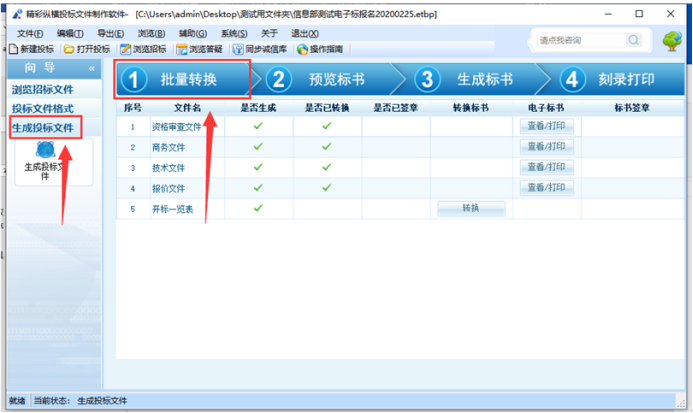The width and height of the screenshot is (693, 413).
Task: Click the 是否生成 column header
Action: 259,108
